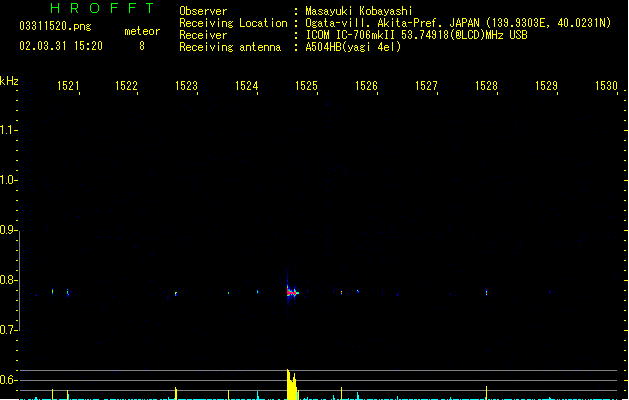Click the meteor echo spot at 1528
629x400 pixels.
click(x=486, y=293)
